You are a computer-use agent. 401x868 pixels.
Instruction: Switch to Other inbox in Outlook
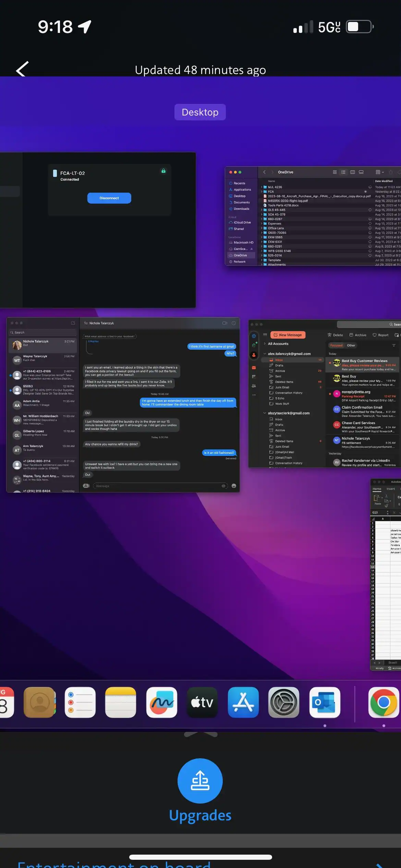(351, 345)
